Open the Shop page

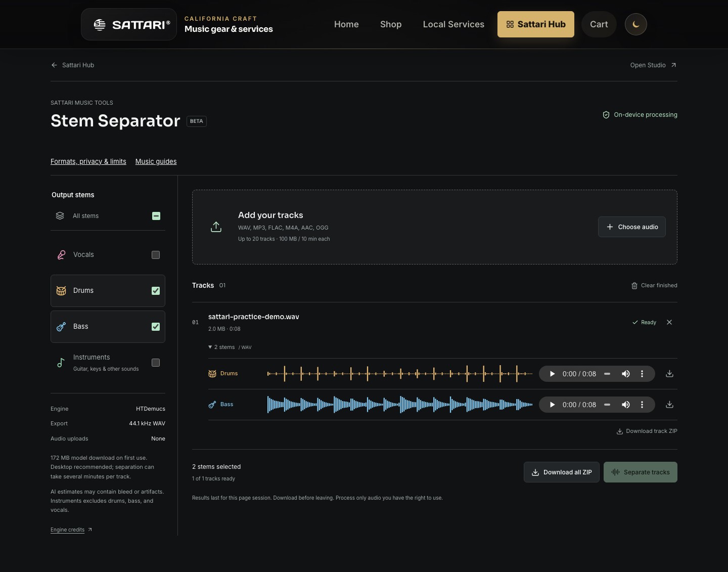click(x=391, y=24)
